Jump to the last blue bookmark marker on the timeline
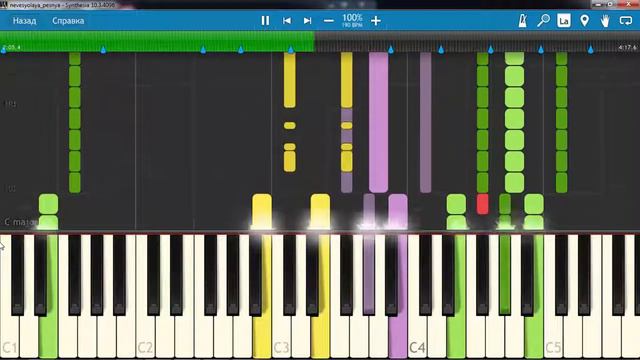The height and width of the screenshot is (360, 640). [x=591, y=49]
